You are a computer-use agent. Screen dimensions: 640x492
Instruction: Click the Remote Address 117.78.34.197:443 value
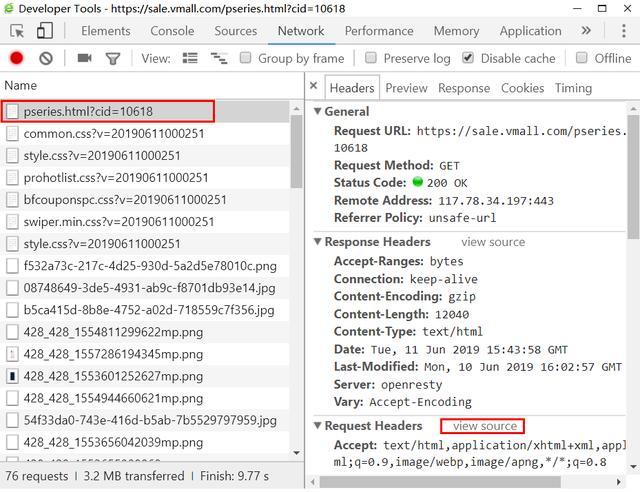point(496,200)
